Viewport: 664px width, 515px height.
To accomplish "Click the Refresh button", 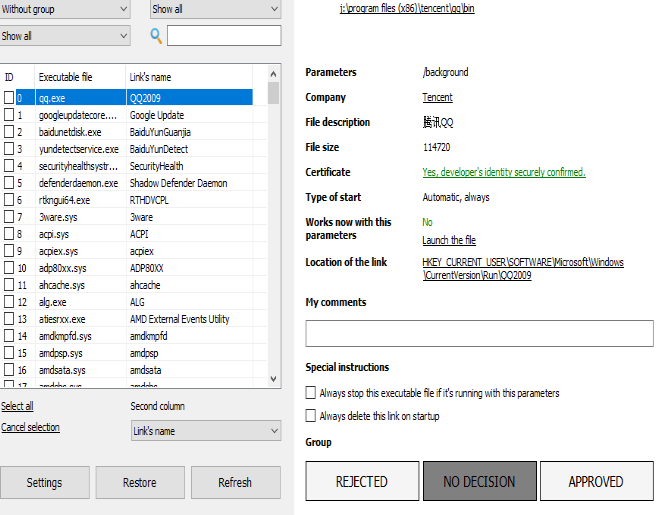I will pos(235,483).
